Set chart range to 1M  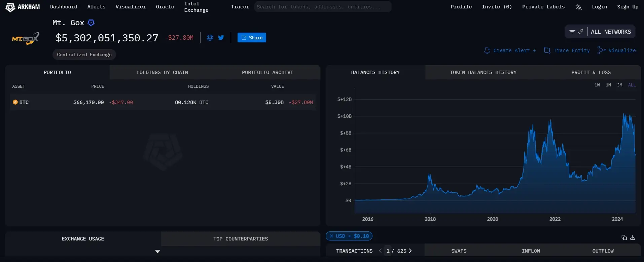coord(608,85)
